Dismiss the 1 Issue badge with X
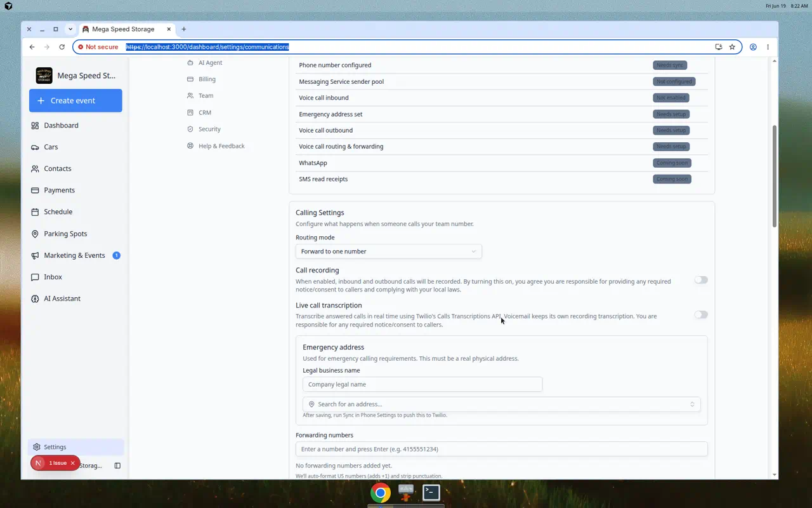Image resolution: width=812 pixels, height=508 pixels. pos(73,464)
